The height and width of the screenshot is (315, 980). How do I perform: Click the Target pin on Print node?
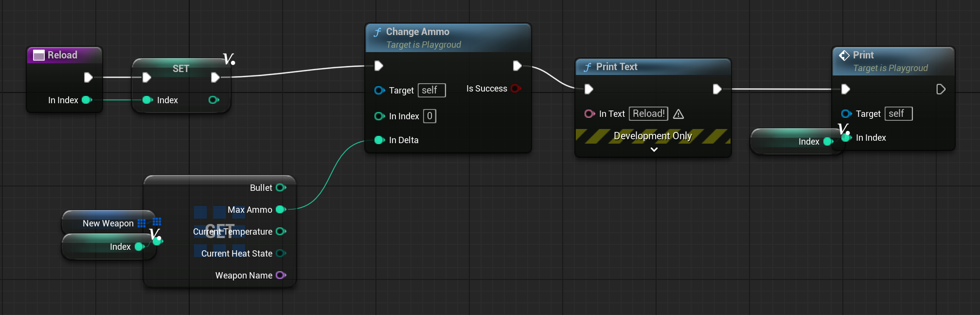[x=846, y=113]
